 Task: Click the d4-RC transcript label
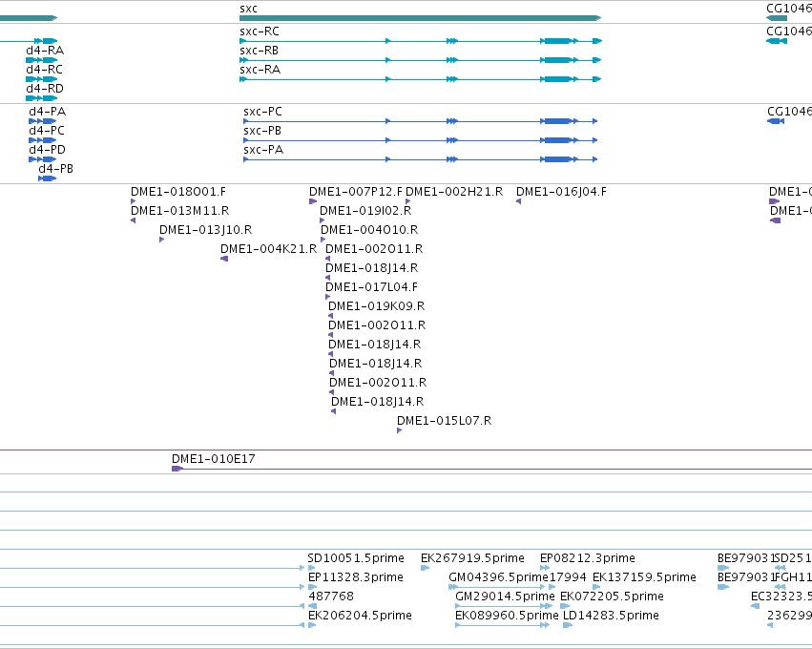pos(45,70)
